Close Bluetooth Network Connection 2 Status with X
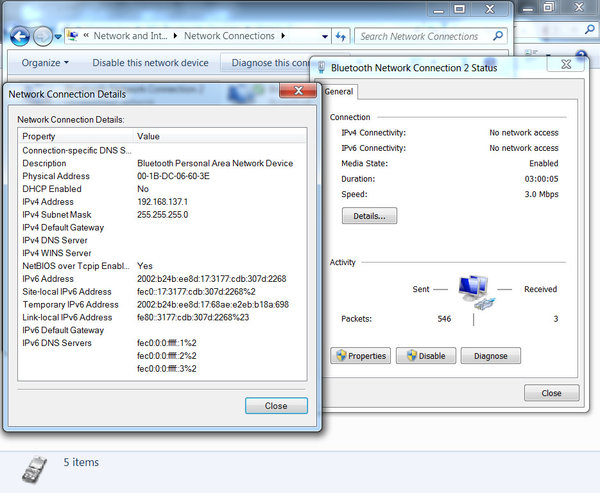The width and height of the screenshot is (600, 493). point(566,64)
